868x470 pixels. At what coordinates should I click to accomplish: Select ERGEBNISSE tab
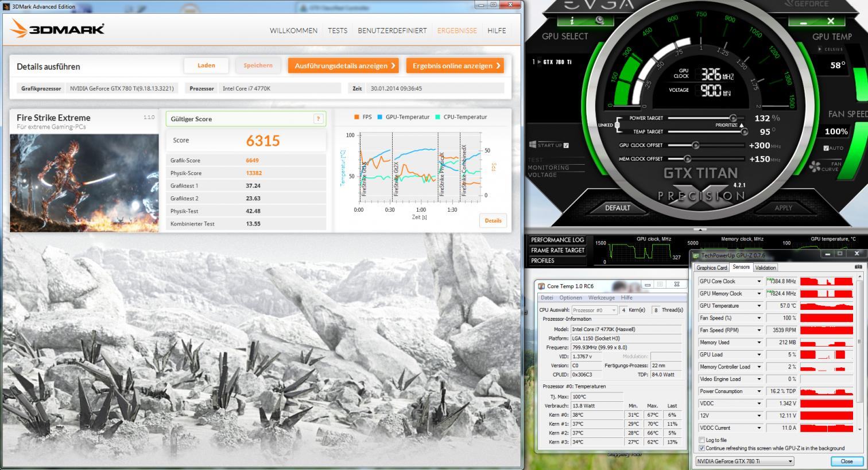point(457,30)
